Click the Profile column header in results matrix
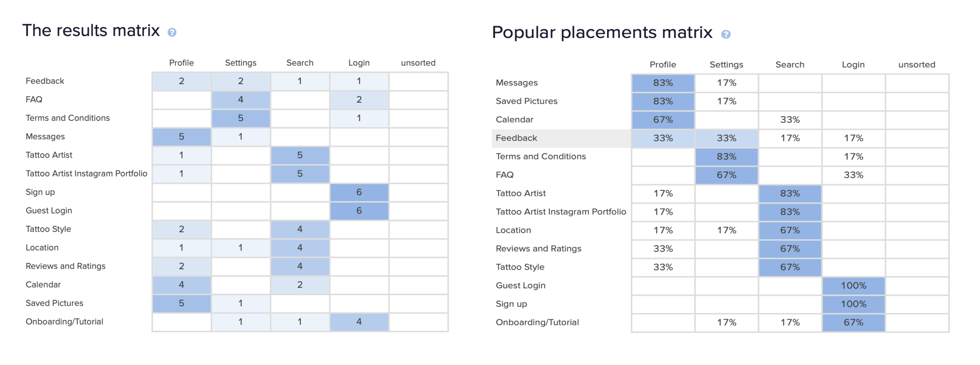 [x=181, y=63]
